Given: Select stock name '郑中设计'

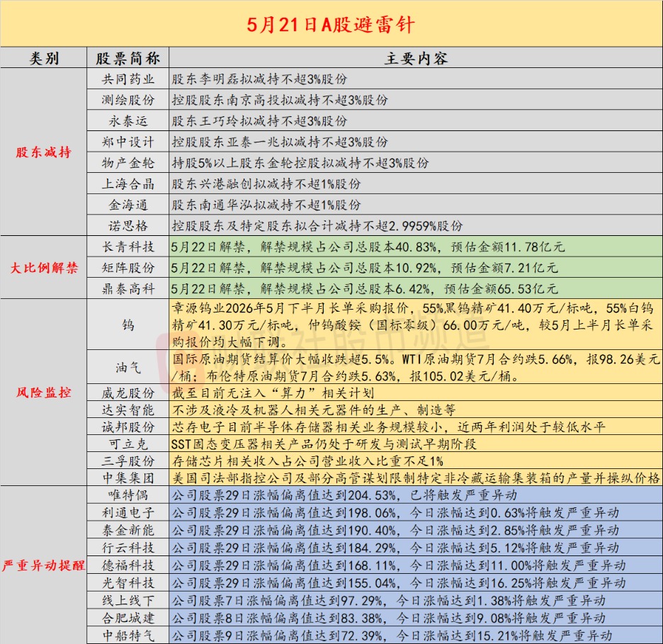Looking at the screenshot, I should 127,142.
